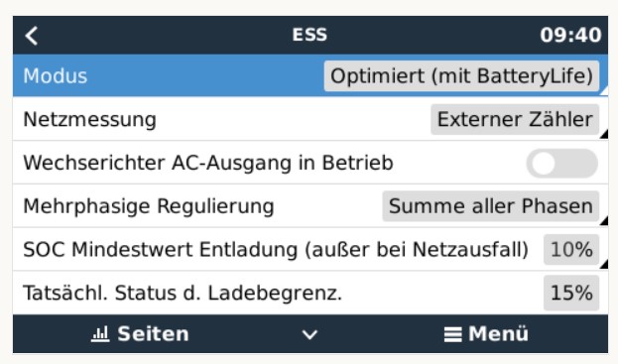Click the corner triangle on Netzmessung row

click(603, 134)
